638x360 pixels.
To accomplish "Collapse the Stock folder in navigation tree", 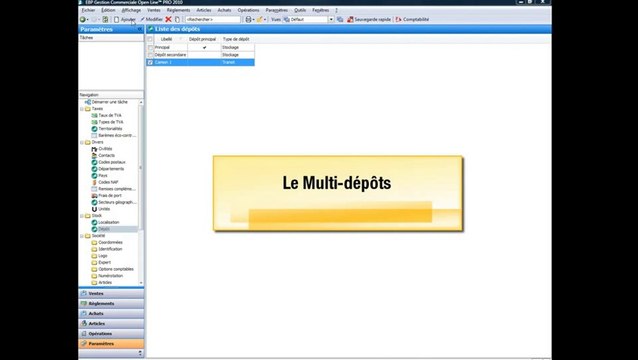I will [x=82, y=216].
